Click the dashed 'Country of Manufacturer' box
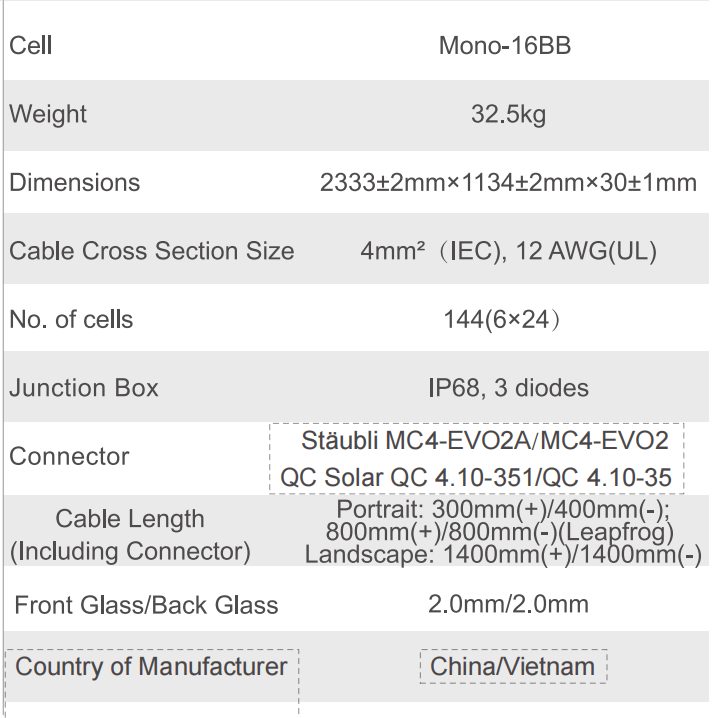The image size is (718, 718). [x=152, y=667]
